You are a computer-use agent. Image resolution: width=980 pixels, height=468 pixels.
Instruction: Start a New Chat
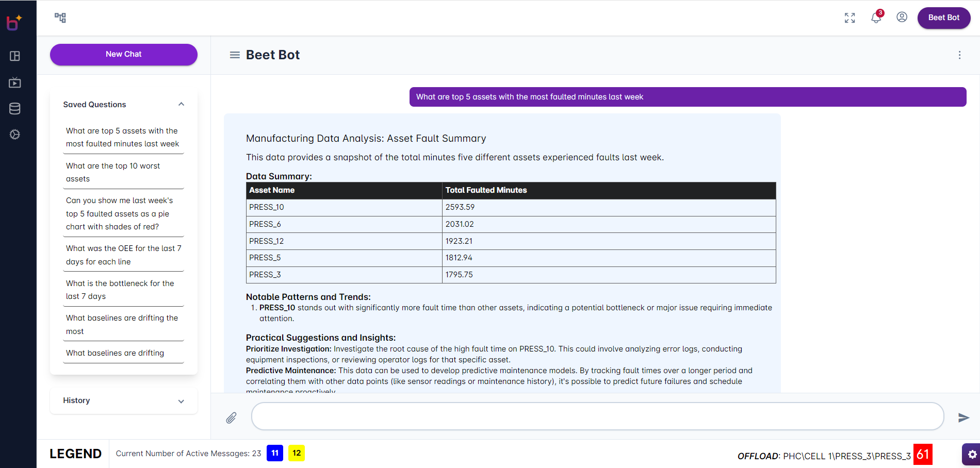coord(123,54)
